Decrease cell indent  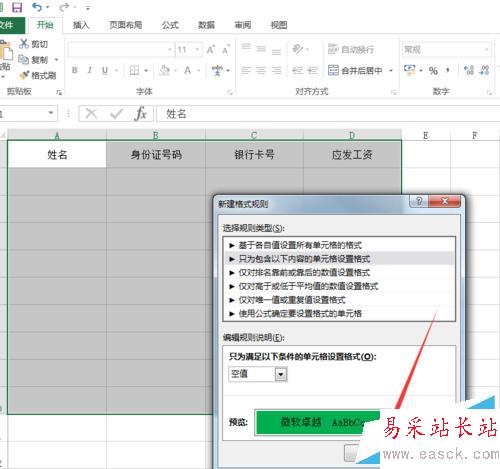297,70
